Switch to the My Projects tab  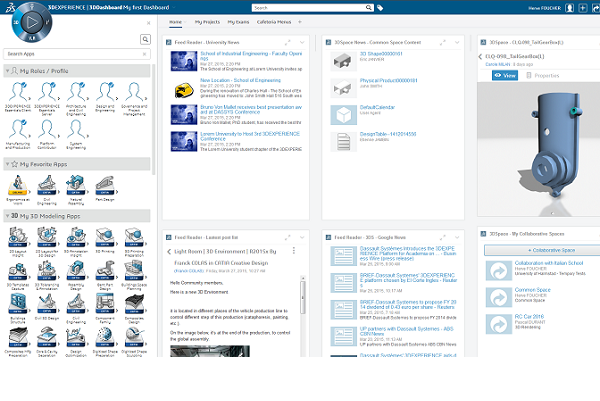[x=207, y=22]
